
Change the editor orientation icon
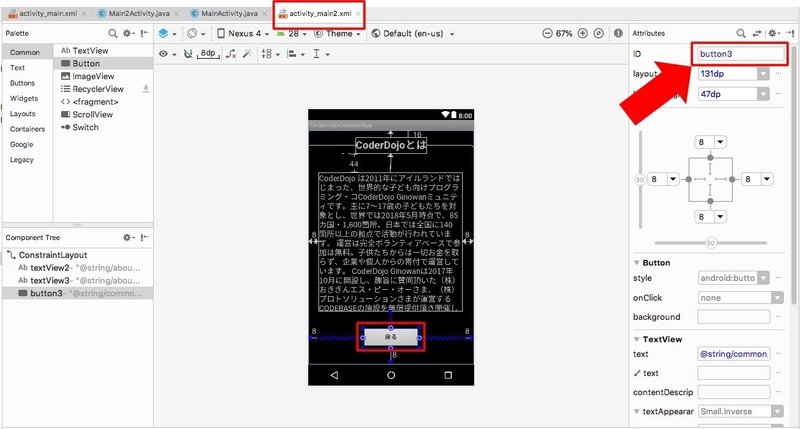pyautogui.click(x=196, y=34)
